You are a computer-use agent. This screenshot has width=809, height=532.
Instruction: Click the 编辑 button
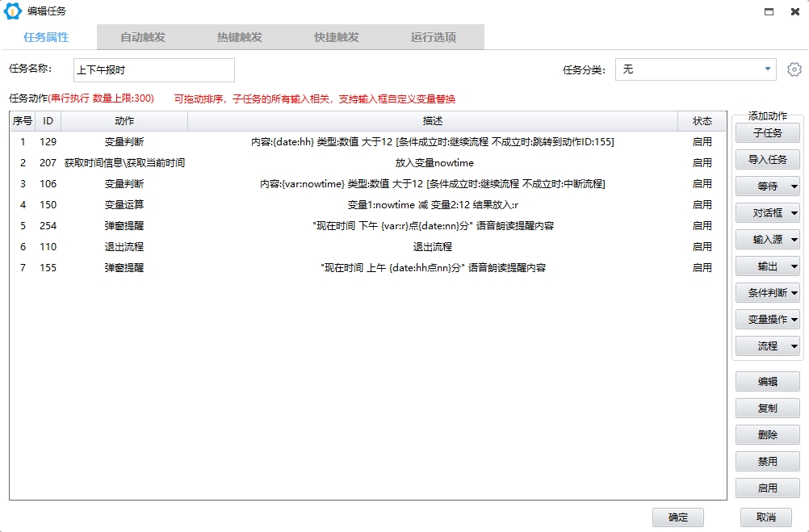tap(766, 381)
